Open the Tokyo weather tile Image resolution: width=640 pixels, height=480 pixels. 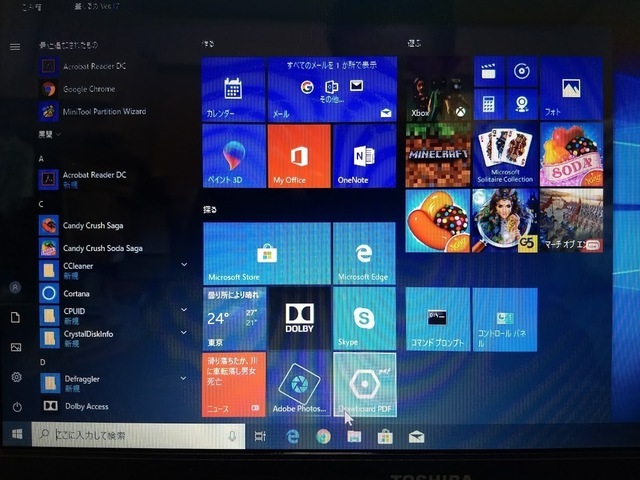click(x=234, y=318)
